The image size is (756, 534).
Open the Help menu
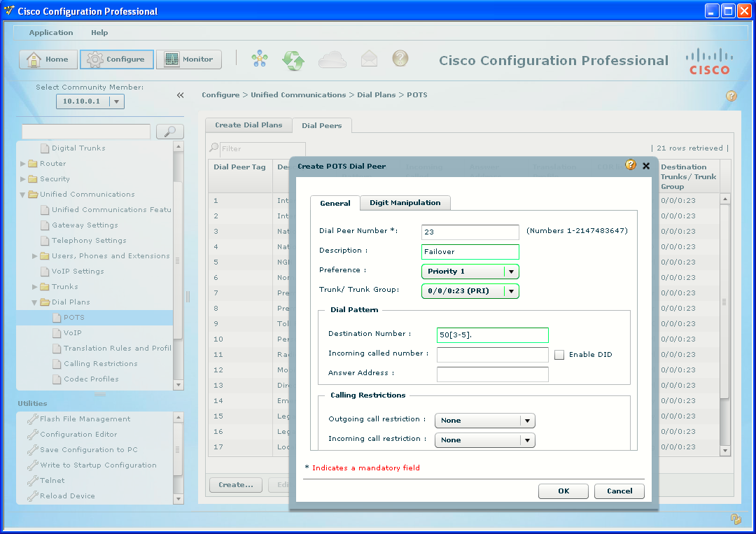coord(99,32)
